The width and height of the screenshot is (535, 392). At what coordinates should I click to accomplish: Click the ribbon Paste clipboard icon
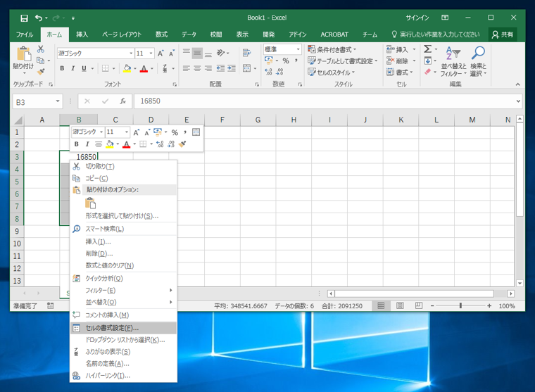23,54
